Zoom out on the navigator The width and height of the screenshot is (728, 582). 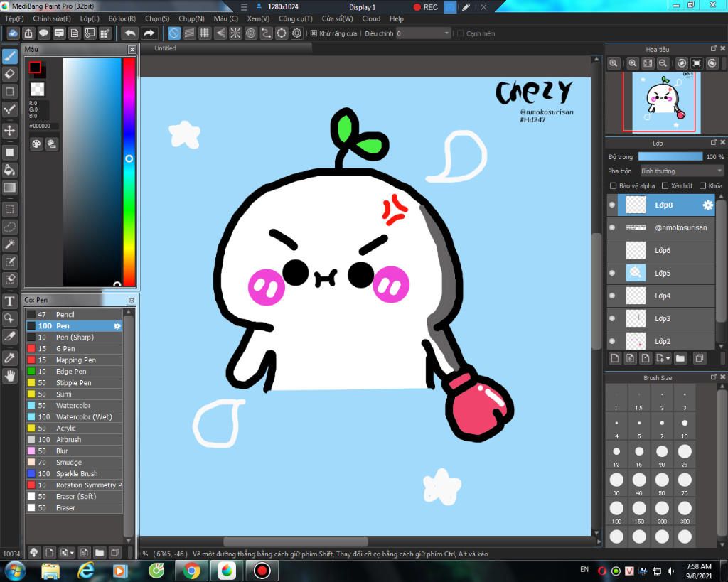point(663,63)
